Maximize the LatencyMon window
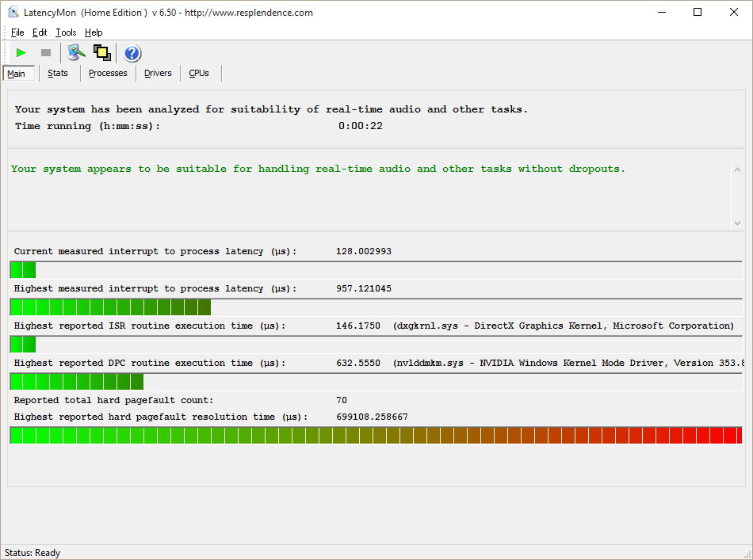 click(x=697, y=13)
